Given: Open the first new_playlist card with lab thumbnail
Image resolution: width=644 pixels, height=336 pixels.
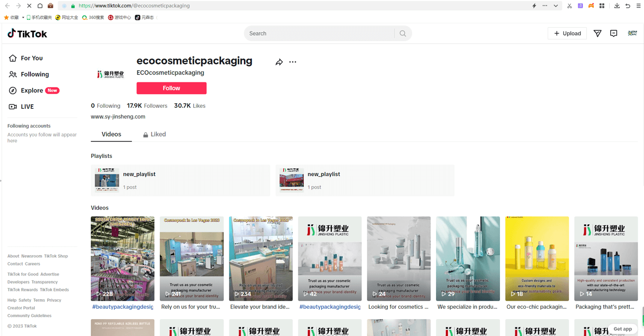Looking at the screenshot, I should (x=180, y=180).
